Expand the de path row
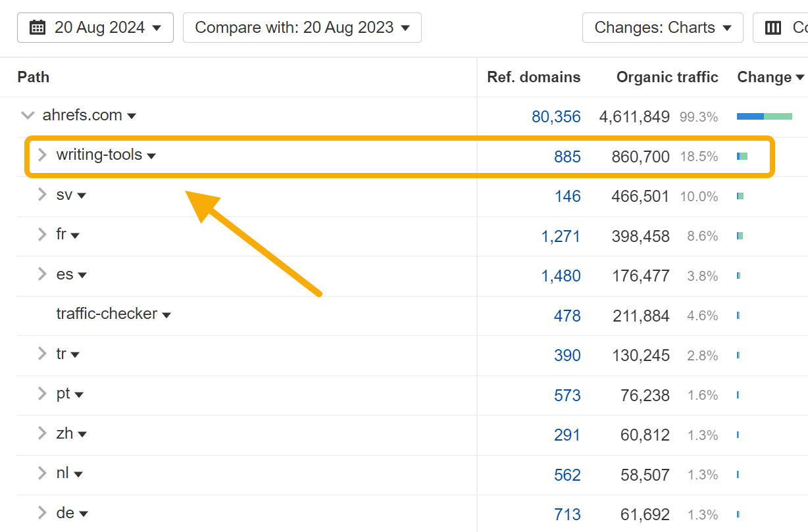This screenshot has width=808, height=532. coord(41,512)
